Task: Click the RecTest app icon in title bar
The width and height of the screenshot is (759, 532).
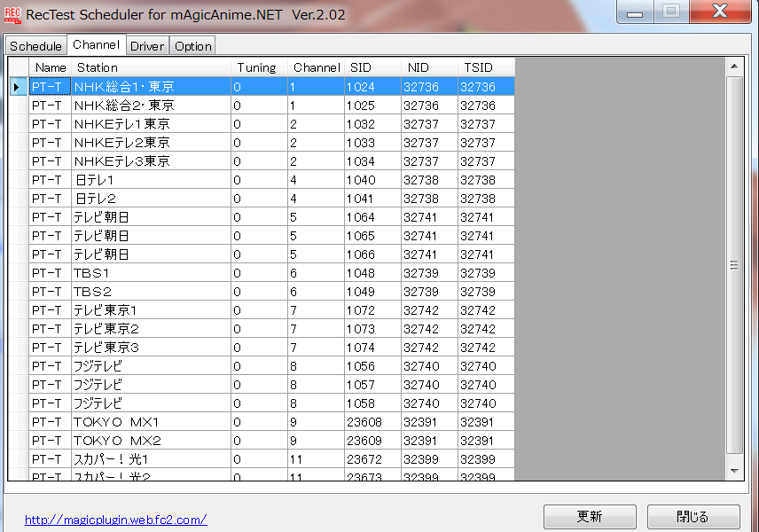Action: tap(12, 14)
